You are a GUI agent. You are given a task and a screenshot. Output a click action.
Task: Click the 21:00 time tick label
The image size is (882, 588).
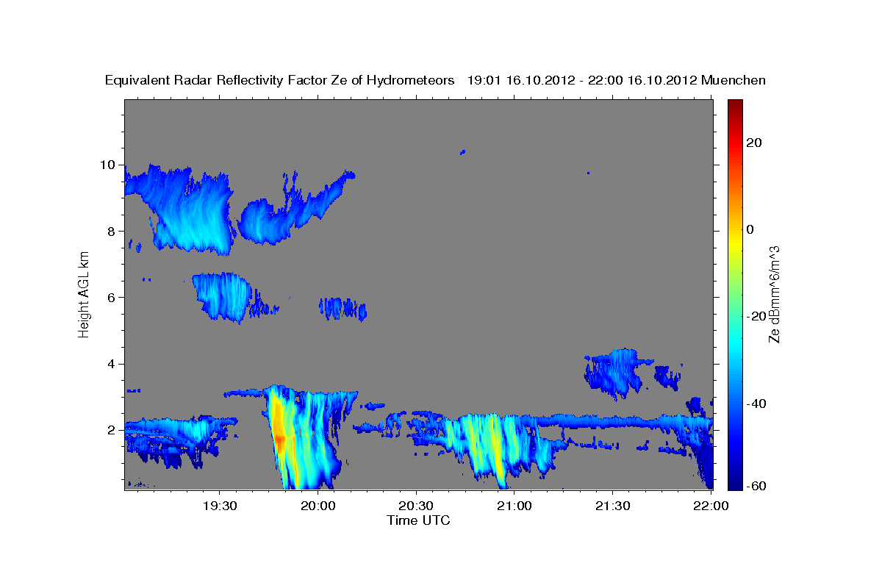514,506
